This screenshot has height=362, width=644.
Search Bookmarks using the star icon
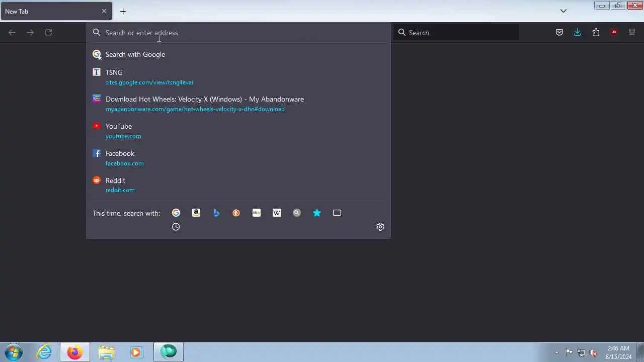[317, 213]
